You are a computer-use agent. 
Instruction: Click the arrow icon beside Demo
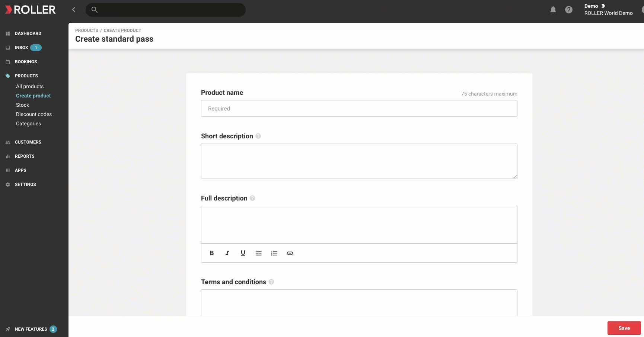[603, 6]
